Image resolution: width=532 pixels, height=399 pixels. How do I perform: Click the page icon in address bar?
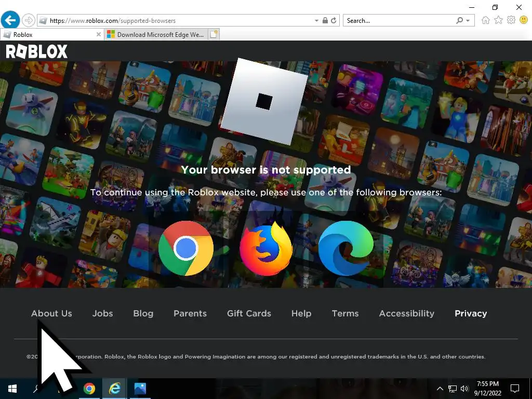(43, 20)
